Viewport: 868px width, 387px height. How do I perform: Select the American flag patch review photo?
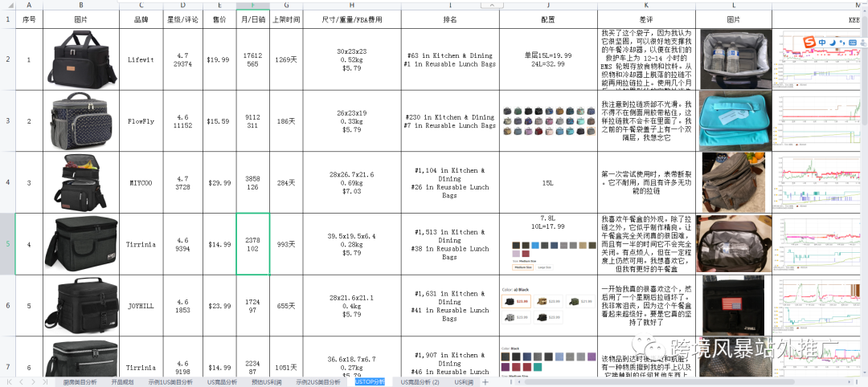pos(733,304)
